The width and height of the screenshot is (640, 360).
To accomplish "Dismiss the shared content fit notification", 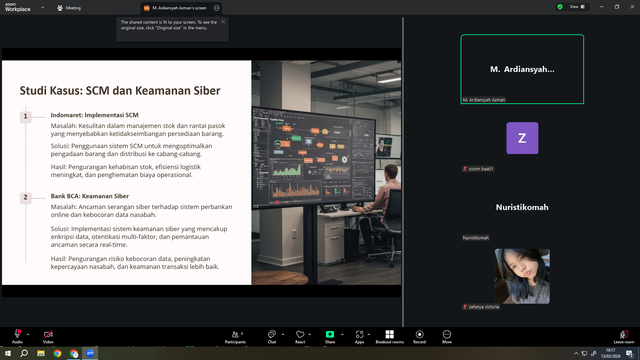I will click(223, 22).
